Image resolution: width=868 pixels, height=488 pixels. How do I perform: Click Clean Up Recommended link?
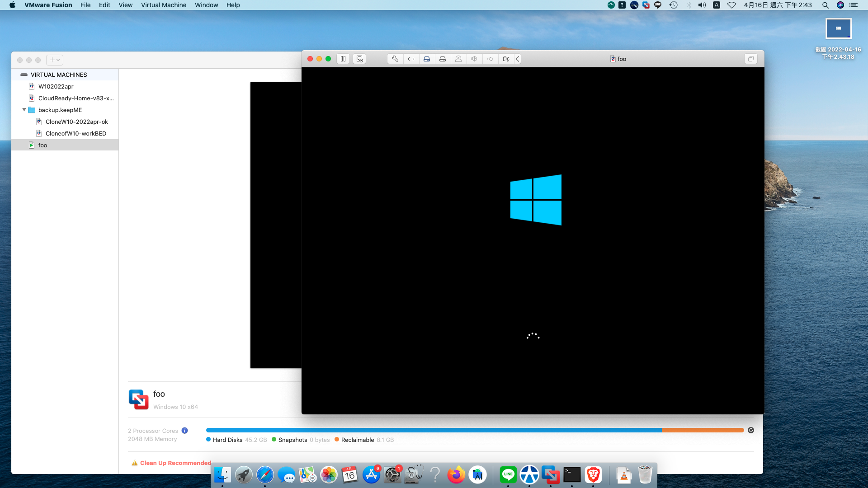click(x=175, y=463)
